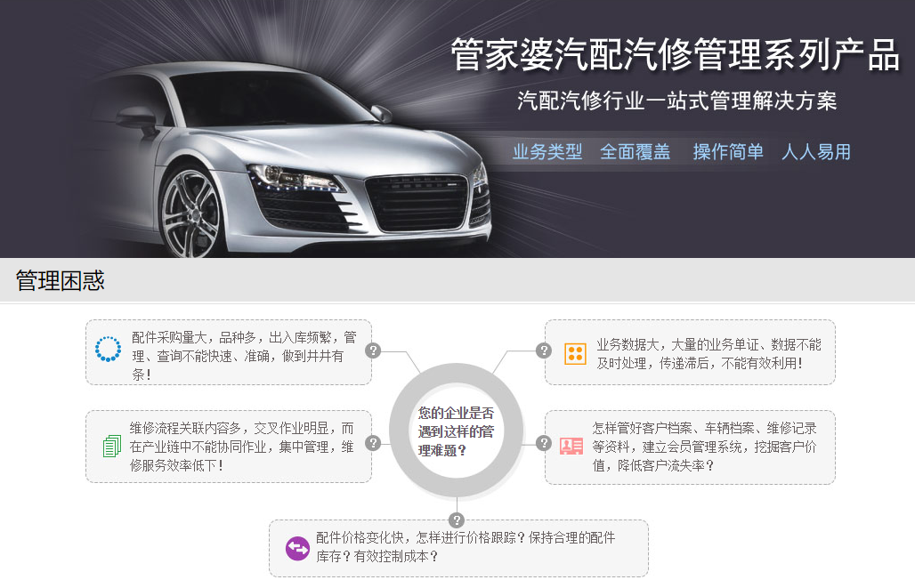Open the 人人易用 banner link
Screen dimensions: 915x588
[x=816, y=152]
